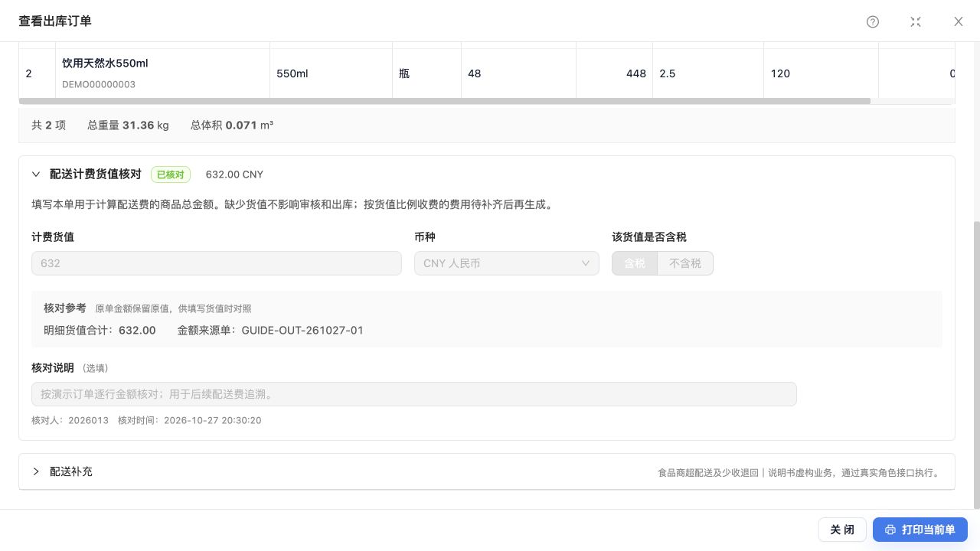Image resolution: width=980 pixels, height=551 pixels.
Task: Close the 查看出库订单 dialog
Action: pyautogui.click(x=959, y=21)
